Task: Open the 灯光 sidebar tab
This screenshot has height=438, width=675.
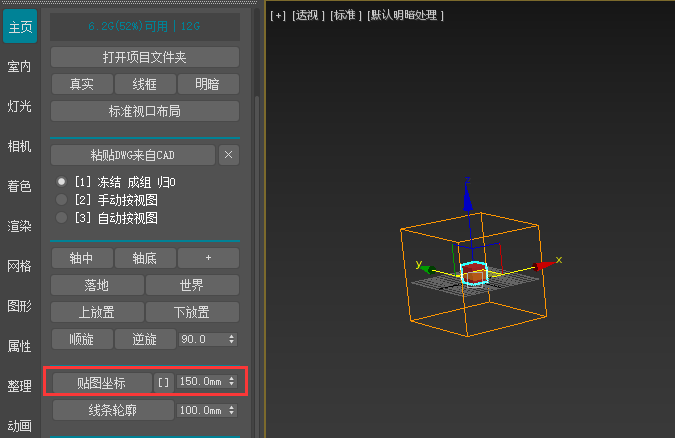Action: (x=20, y=106)
